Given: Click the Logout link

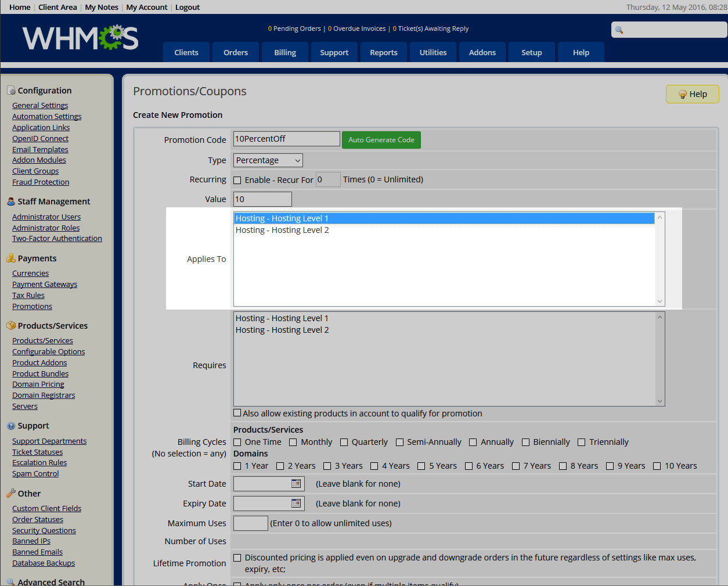Looking at the screenshot, I should (x=188, y=7).
